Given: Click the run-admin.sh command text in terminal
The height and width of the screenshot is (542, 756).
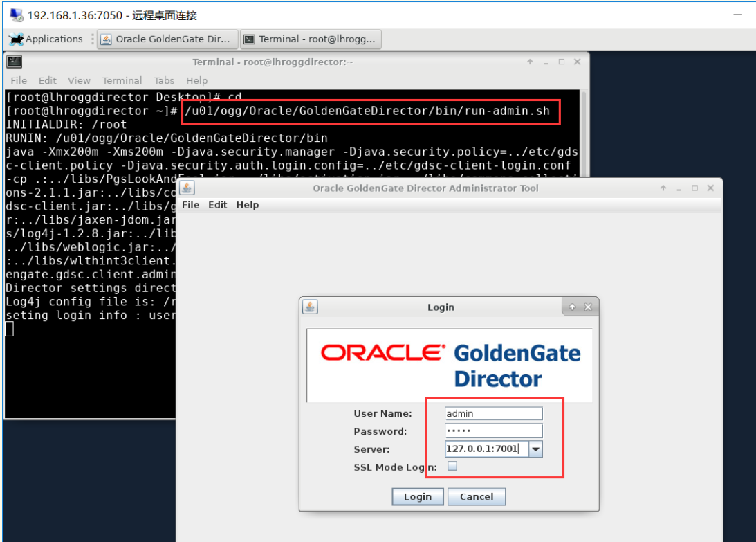Looking at the screenshot, I should pos(367,111).
